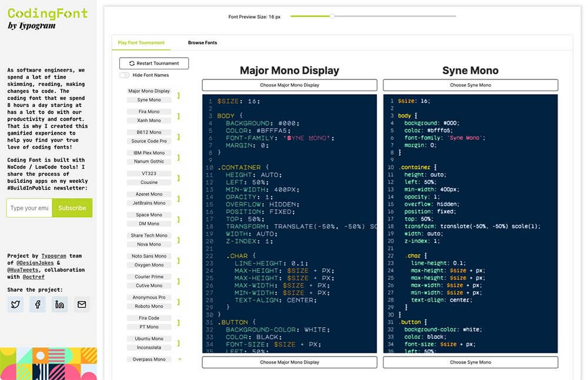Click the by Typogram tagline
This screenshot has height=380, width=588.
(x=32, y=26)
